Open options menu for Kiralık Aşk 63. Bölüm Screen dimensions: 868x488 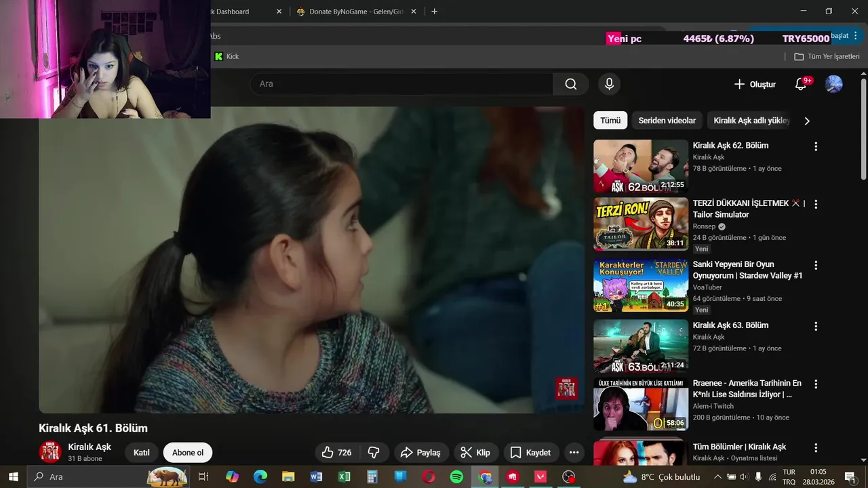(x=816, y=326)
